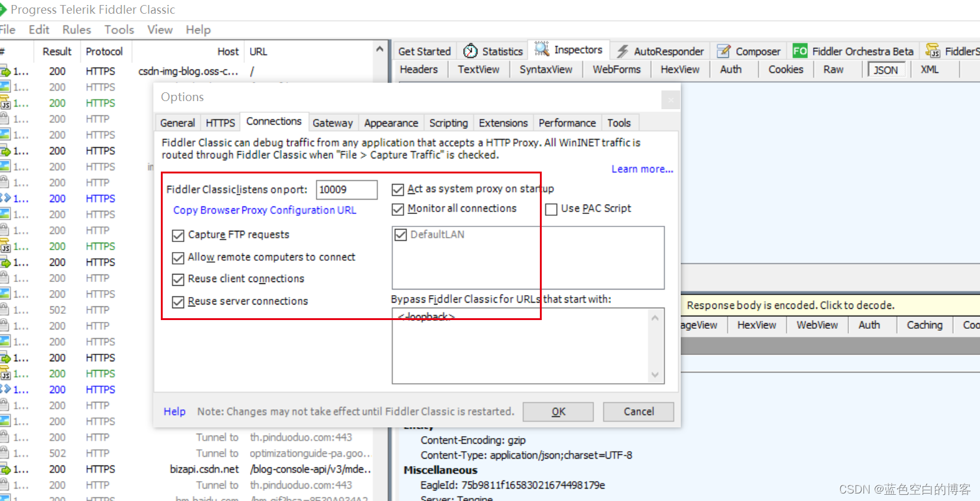This screenshot has width=980, height=501.
Task: Open the Performance tab in Options
Action: (567, 123)
